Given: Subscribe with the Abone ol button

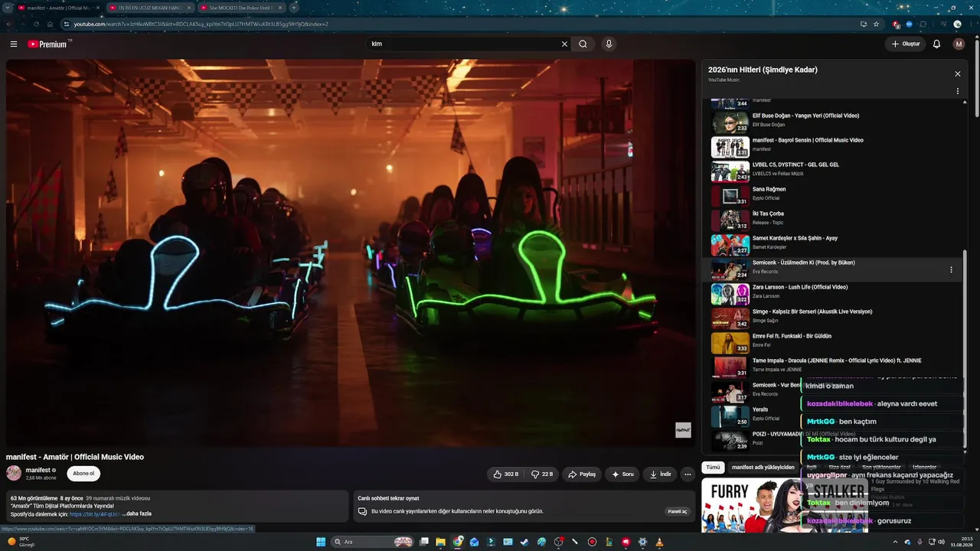Looking at the screenshot, I should coord(83,474).
